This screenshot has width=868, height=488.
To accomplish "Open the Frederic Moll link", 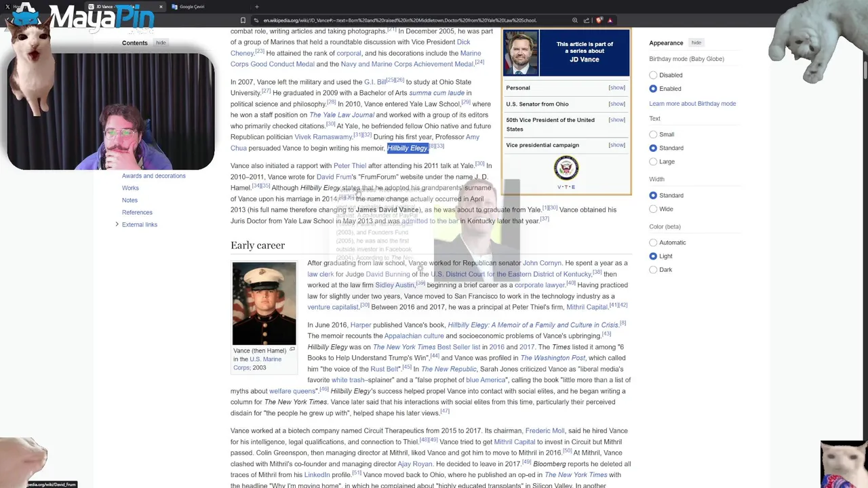I will click(x=545, y=431).
